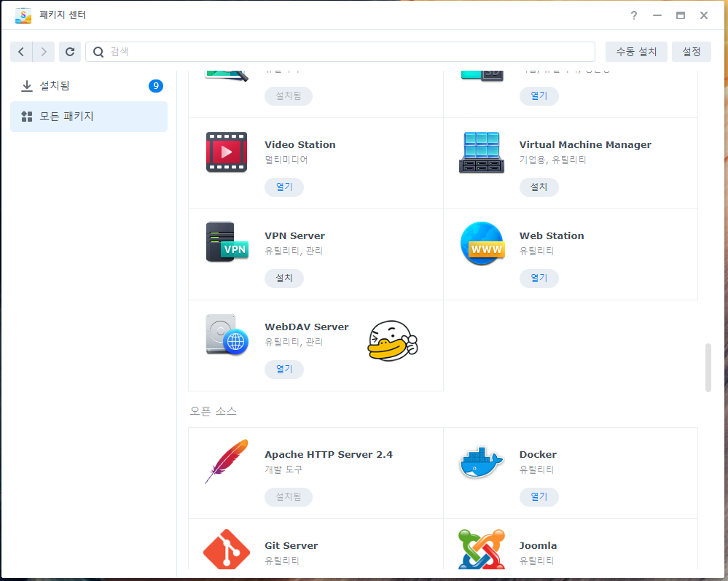Click the Video Station title
This screenshot has height=581, width=728.
click(300, 145)
